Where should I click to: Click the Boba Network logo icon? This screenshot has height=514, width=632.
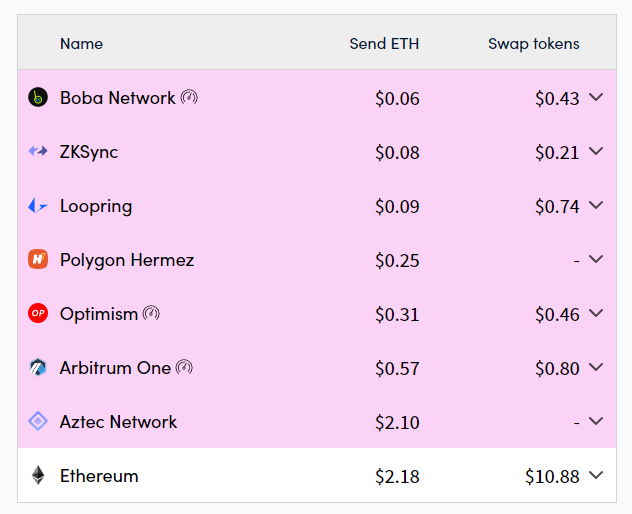(x=38, y=98)
